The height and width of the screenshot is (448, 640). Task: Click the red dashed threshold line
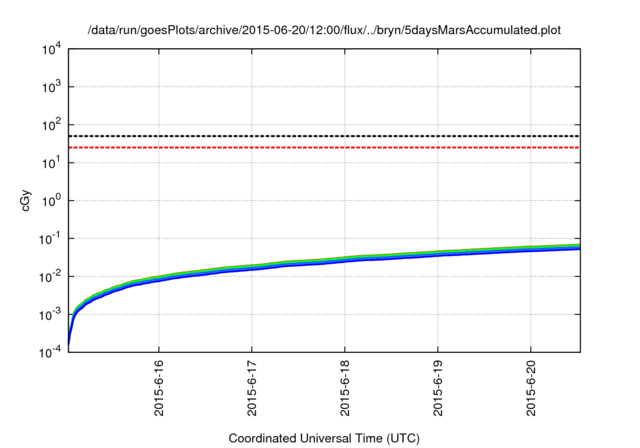324,147
